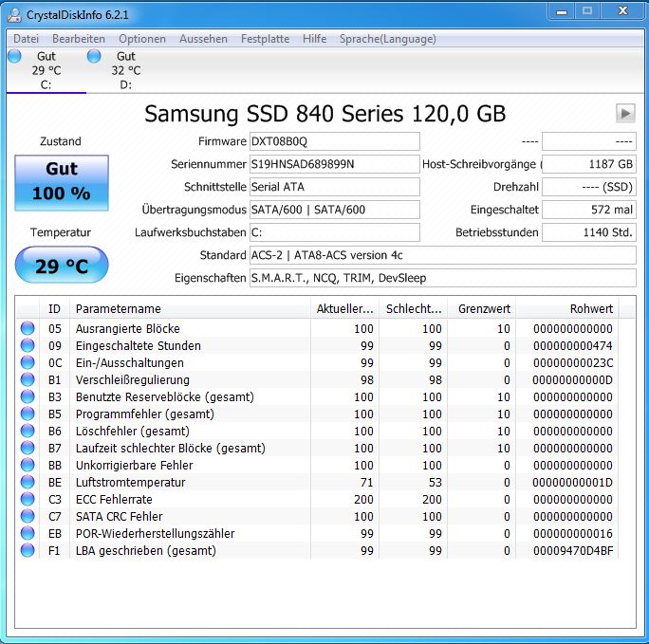Click status icon of Löschfehler row

28,431
